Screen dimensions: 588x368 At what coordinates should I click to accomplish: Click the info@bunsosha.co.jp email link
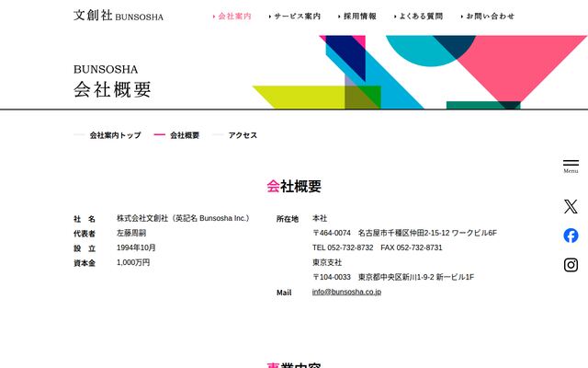346,292
